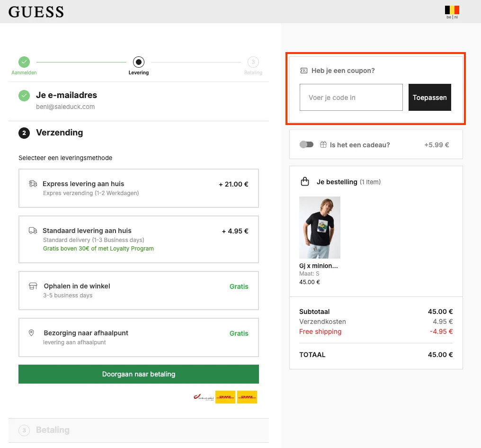The image size is (481, 448).
Task: Click the express delivery truck icon
Action: 33,184
